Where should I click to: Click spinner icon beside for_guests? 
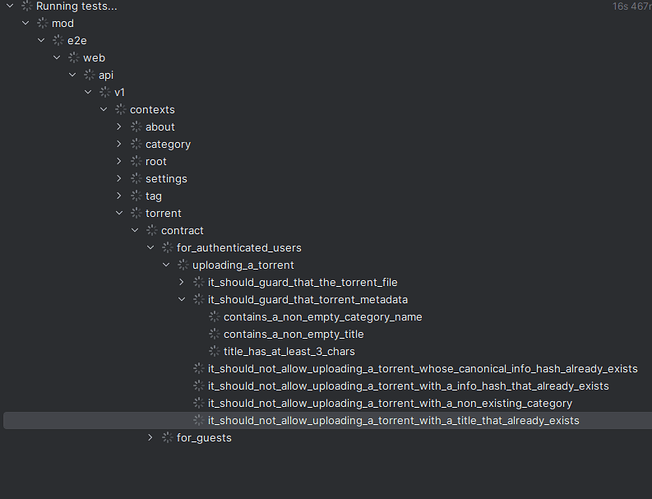click(167, 437)
